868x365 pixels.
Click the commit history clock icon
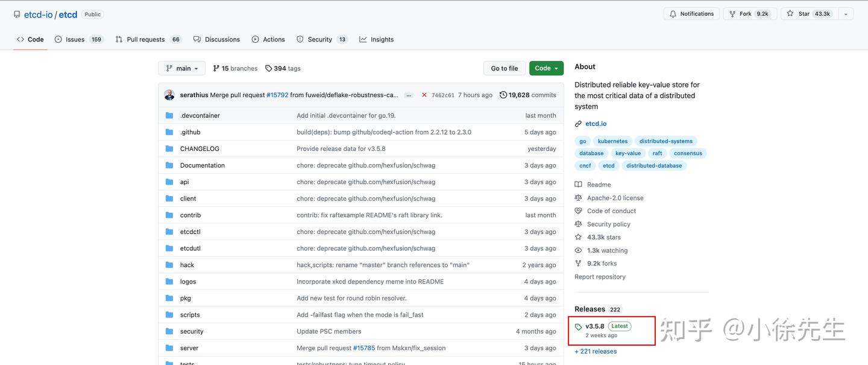tap(503, 95)
